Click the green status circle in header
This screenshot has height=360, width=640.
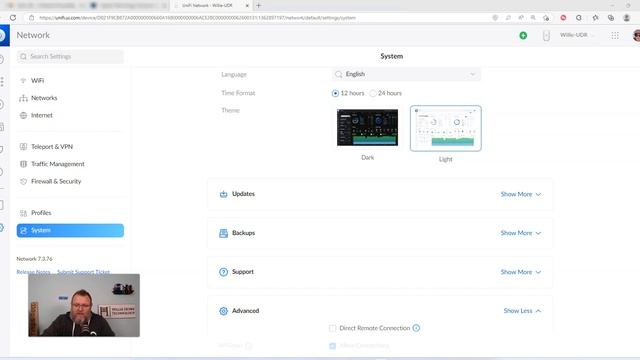pos(523,36)
